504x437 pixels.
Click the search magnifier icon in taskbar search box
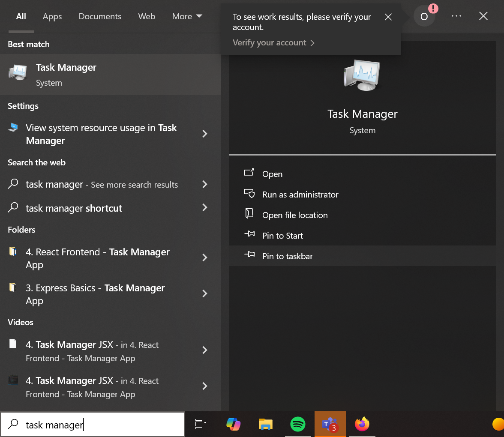pyautogui.click(x=13, y=424)
